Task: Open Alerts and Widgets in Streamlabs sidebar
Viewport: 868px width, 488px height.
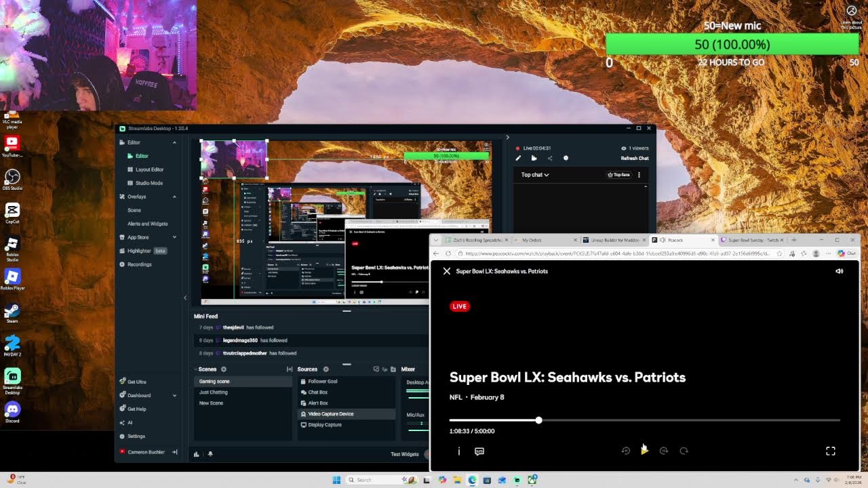Action: tap(148, 224)
